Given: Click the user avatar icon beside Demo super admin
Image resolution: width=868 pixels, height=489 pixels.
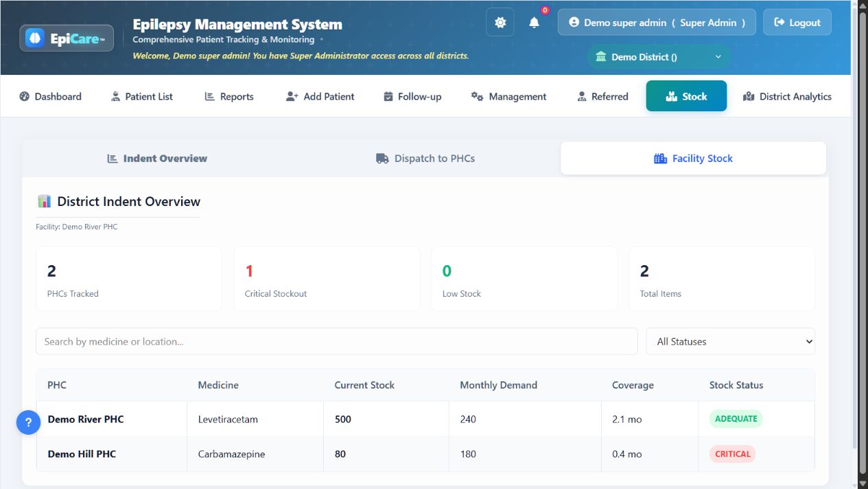Looking at the screenshot, I should pos(574,23).
